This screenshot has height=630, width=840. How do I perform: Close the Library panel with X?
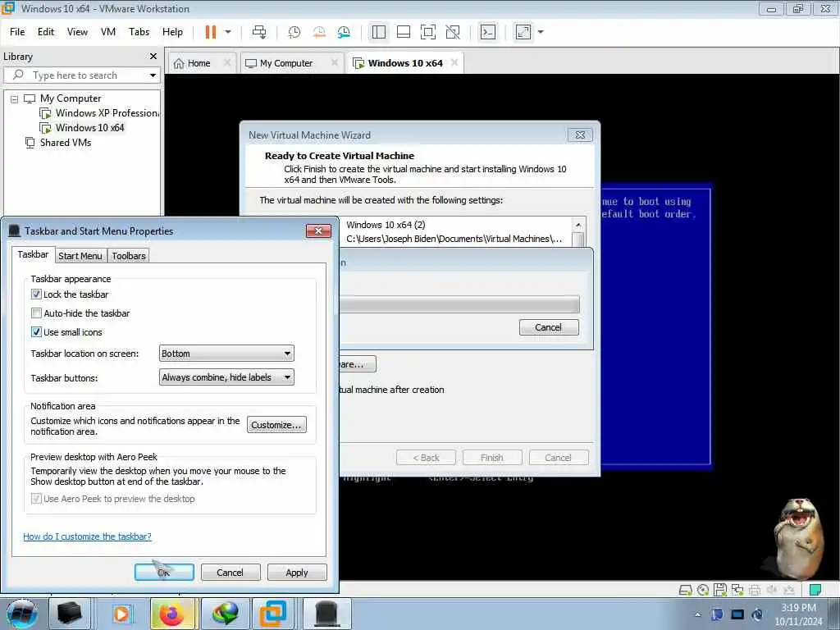(x=153, y=57)
